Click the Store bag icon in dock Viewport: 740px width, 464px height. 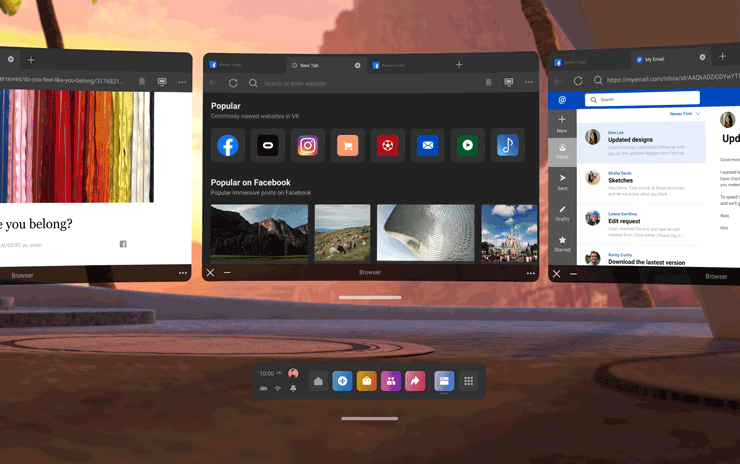(366, 381)
